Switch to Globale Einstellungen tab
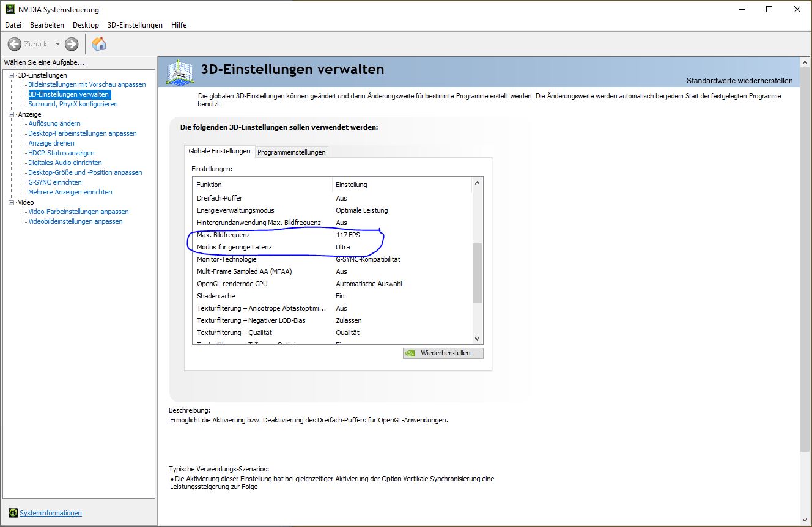 [x=220, y=151]
